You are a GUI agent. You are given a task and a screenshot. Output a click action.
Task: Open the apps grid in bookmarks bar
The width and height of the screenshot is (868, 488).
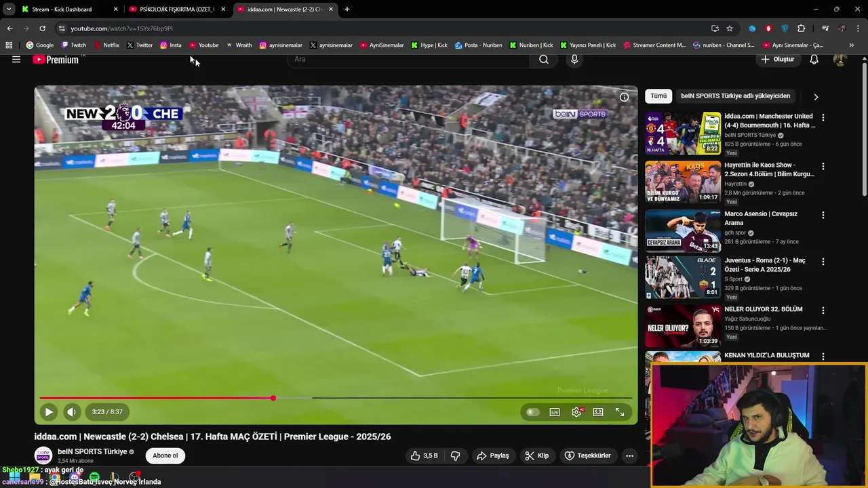tap(9, 45)
